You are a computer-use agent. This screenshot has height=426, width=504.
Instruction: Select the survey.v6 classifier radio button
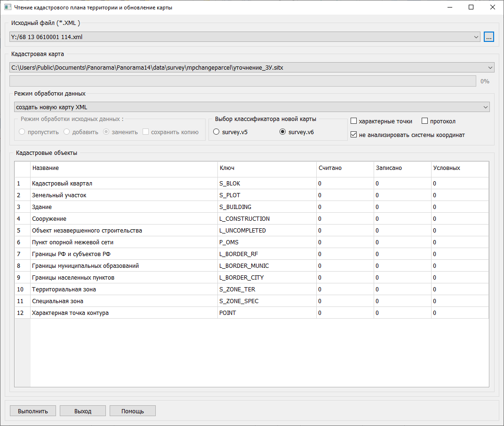[282, 132]
